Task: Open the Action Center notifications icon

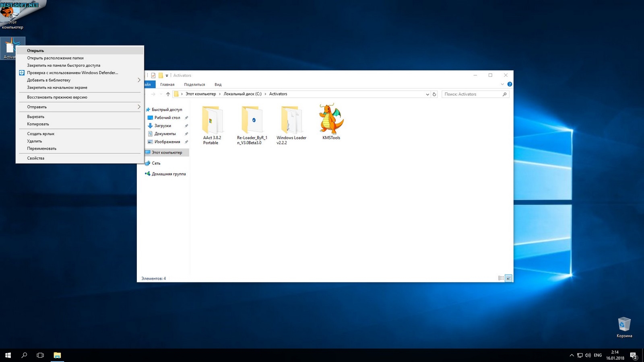Action: (634, 356)
